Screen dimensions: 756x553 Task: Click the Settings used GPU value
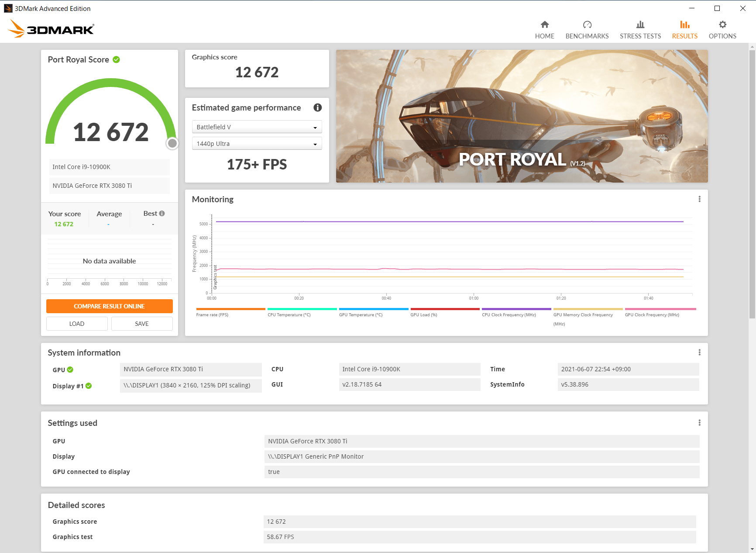tap(482, 441)
